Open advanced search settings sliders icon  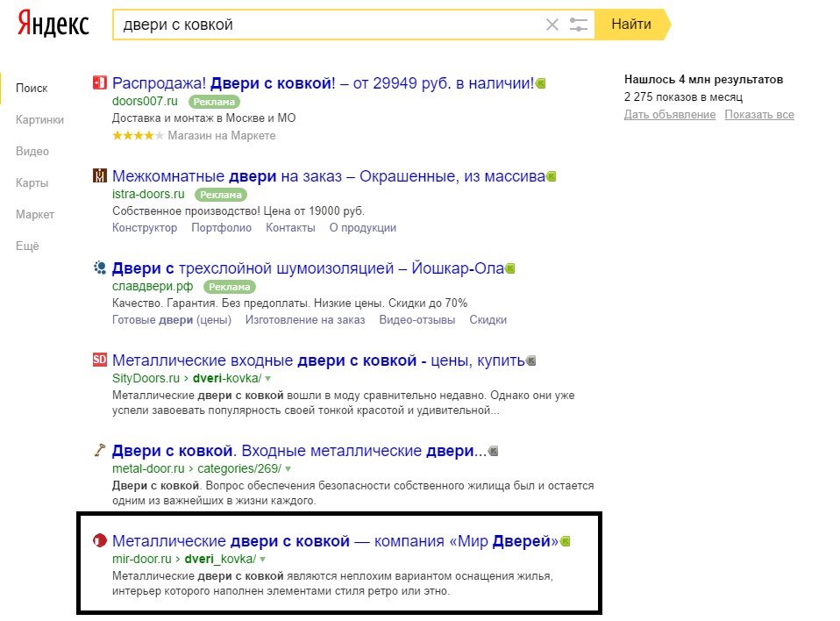(x=578, y=25)
